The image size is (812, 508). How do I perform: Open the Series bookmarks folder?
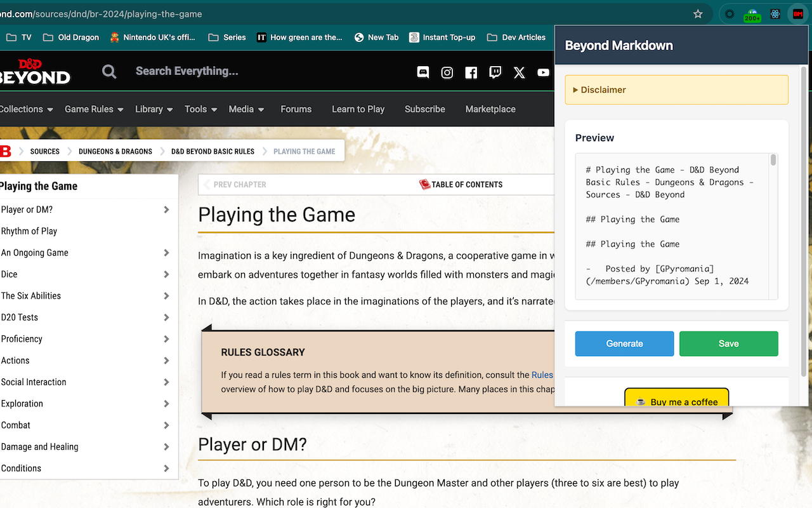(227, 37)
